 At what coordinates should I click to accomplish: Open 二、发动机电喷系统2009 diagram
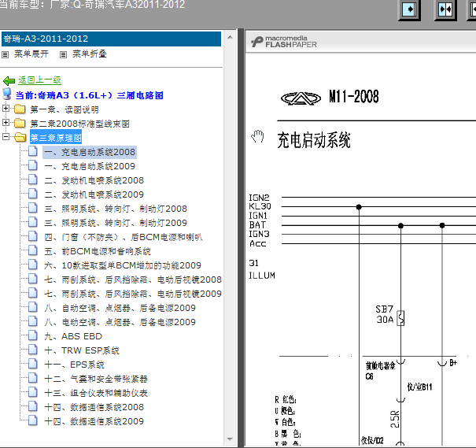point(94,194)
